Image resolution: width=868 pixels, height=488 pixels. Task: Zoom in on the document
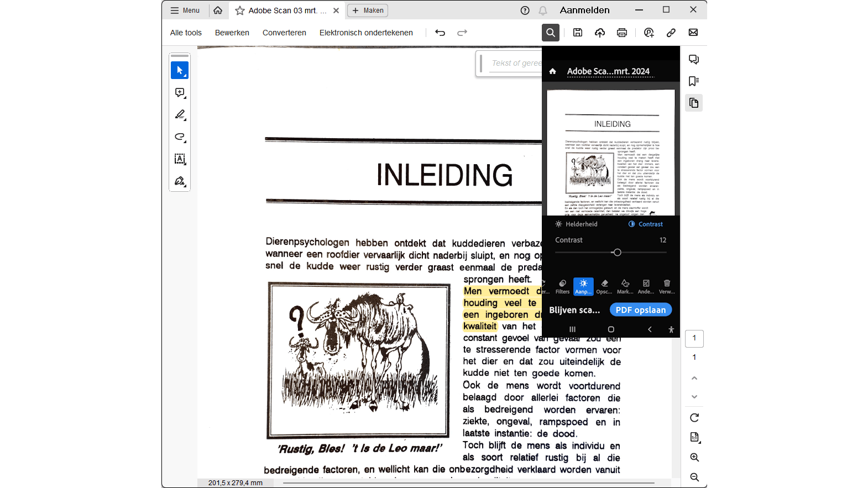click(x=694, y=458)
